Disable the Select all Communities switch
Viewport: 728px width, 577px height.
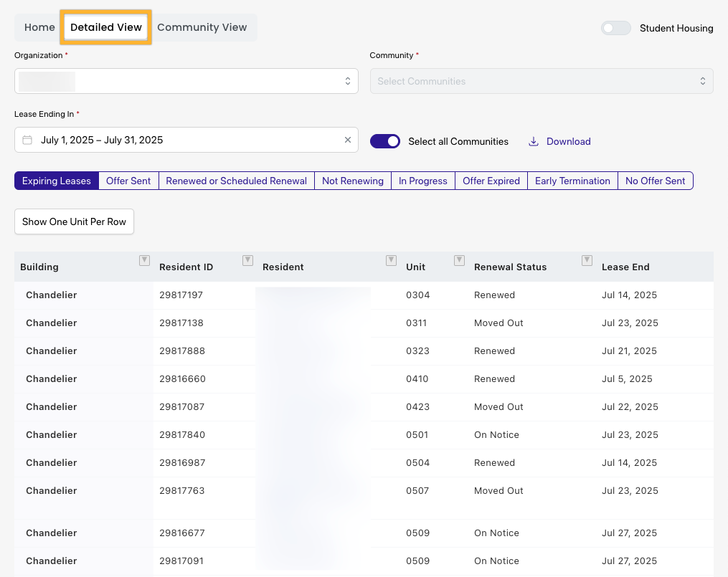click(x=385, y=141)
